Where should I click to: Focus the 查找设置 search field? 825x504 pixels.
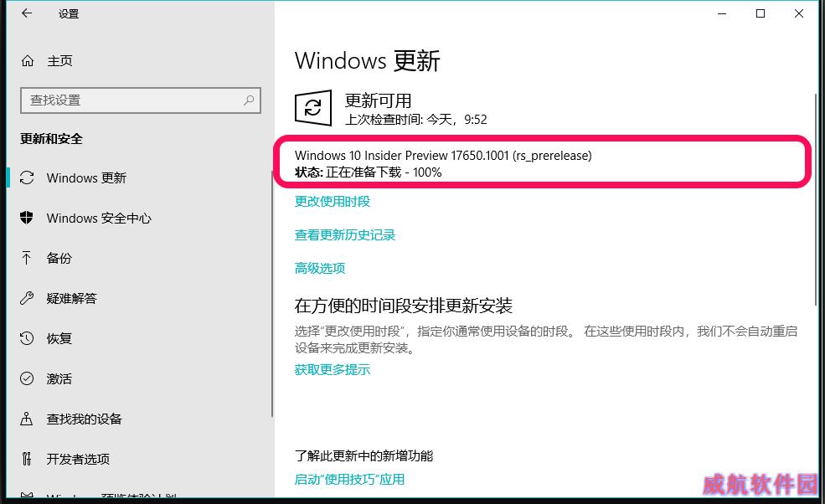tap(141, 100)
